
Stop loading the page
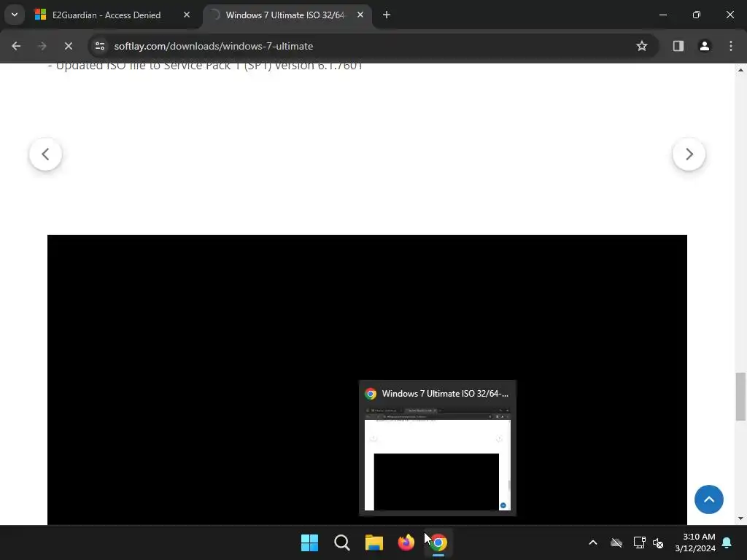tap(68, 46)
